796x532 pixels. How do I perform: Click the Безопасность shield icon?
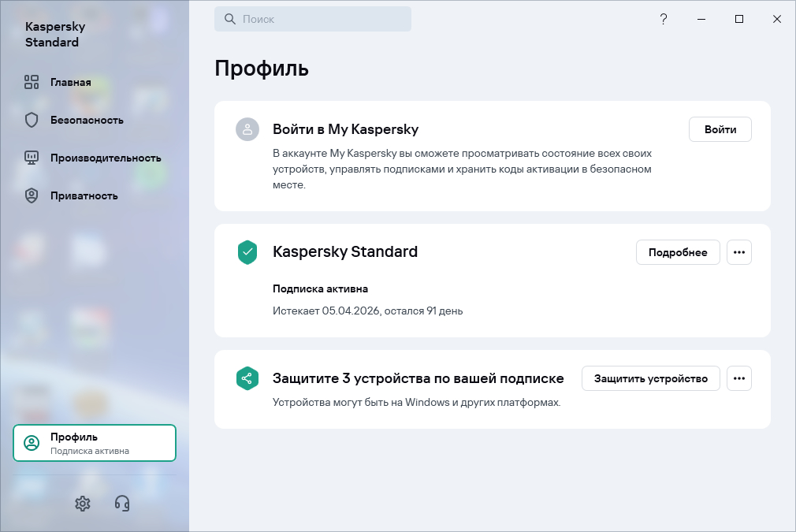click(32, 120)
